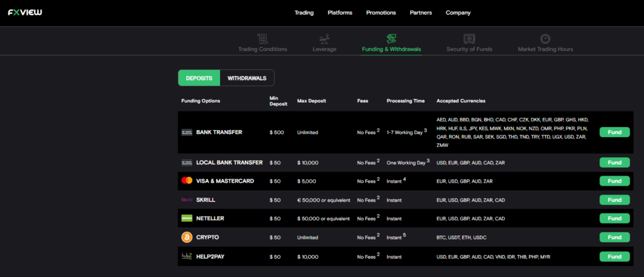Image resolution: width=644 pixels, height=277 pixels.
Task: Switch to Leverage tab
Action: (325, 49)
